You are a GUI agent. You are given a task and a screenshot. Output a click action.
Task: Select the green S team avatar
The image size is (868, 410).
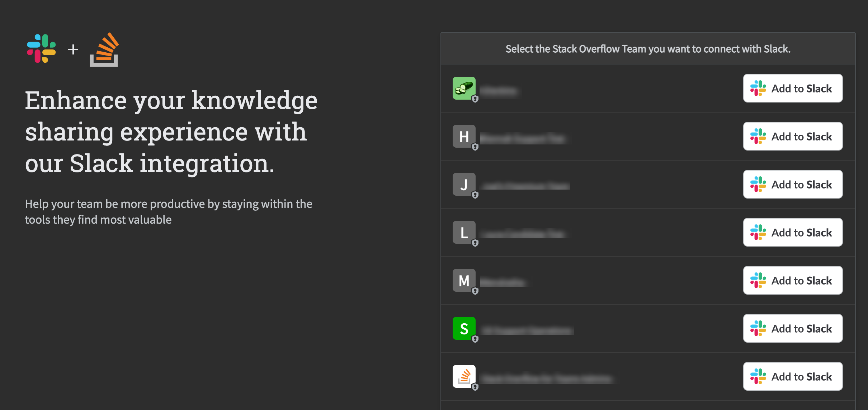464,328
